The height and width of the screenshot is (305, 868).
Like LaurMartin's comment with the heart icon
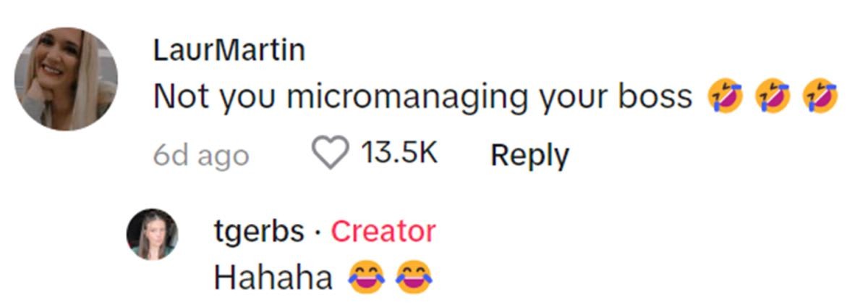(x=329, y=154)
